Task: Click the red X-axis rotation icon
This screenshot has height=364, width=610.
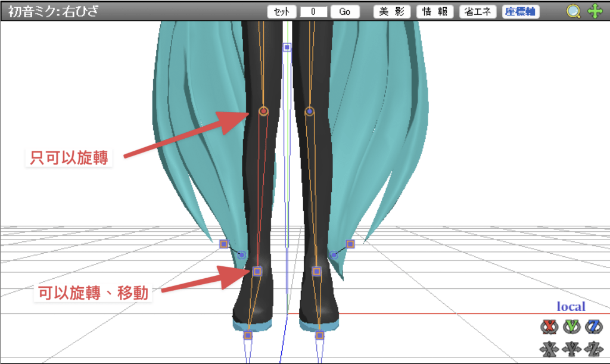Action: [x=549, y=326]
